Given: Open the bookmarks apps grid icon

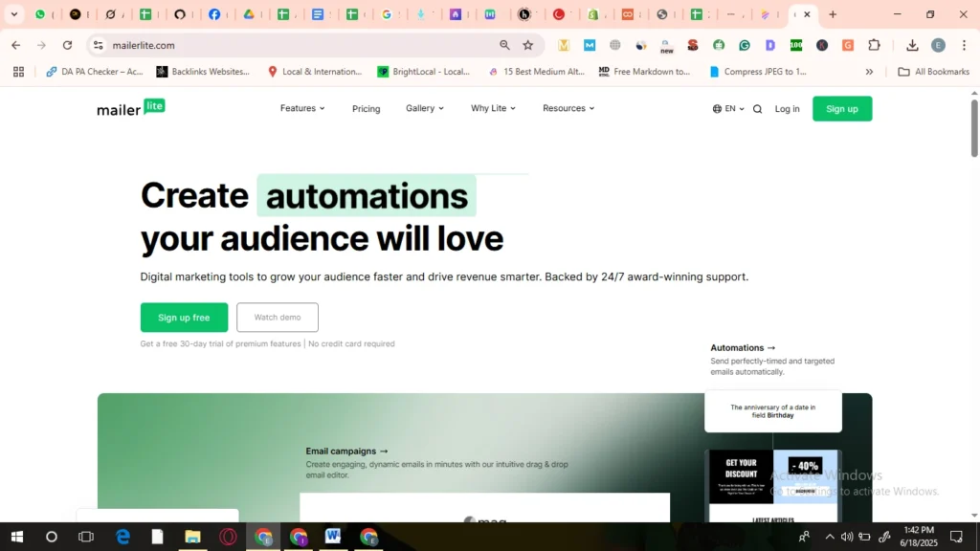Looking at the screenshot, I should [x=19, y=72].
